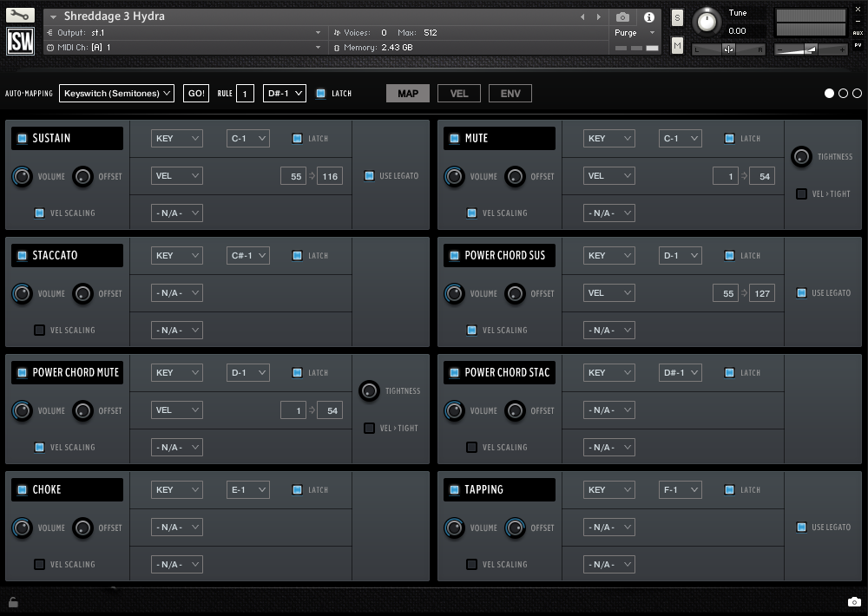Click the next instrument arrow
Image resolution: width=868 pixels, height=616 pixels.
[x=599, y=16]
